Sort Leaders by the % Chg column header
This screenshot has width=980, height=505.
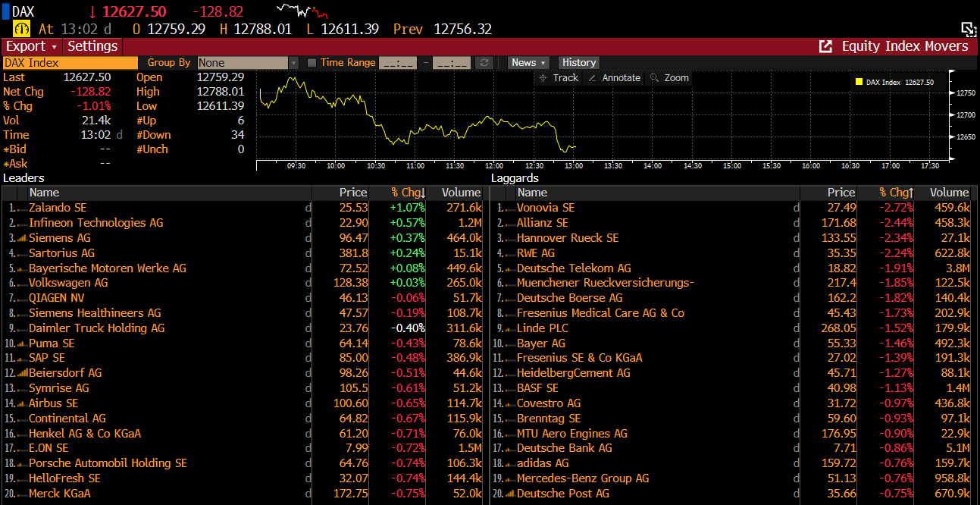tap(408, 193)
